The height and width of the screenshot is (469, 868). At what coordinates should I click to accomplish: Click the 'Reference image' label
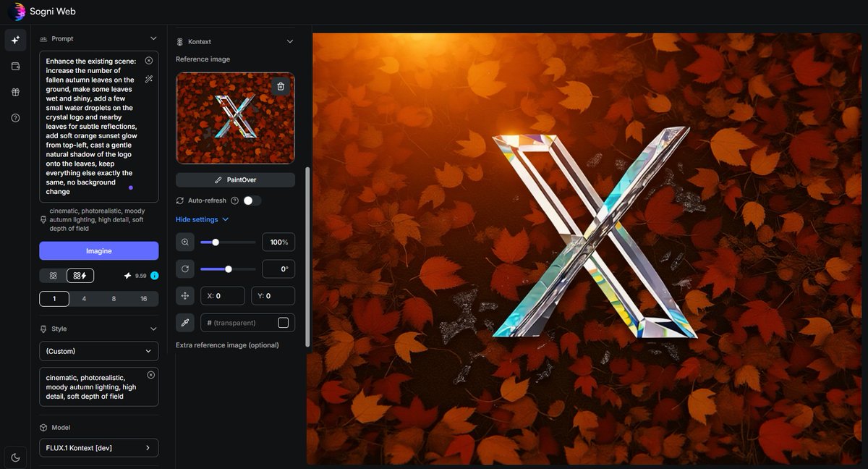203,59
